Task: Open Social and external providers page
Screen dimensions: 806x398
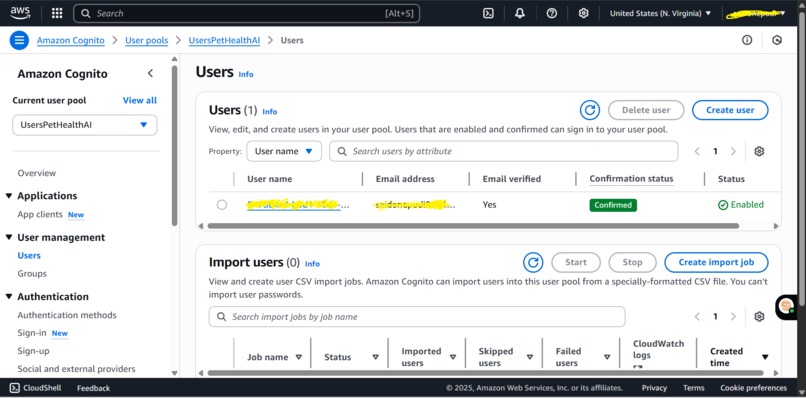Action: tap(76, 369)
